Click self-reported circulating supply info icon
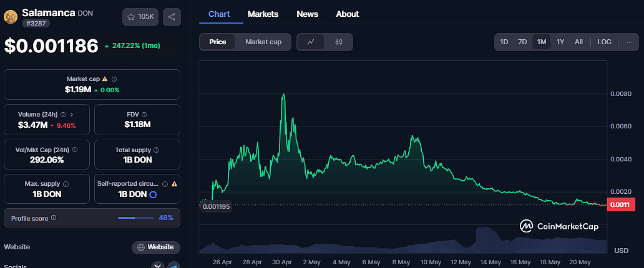The width and height of the screenshot is (644, 268). 165,184
